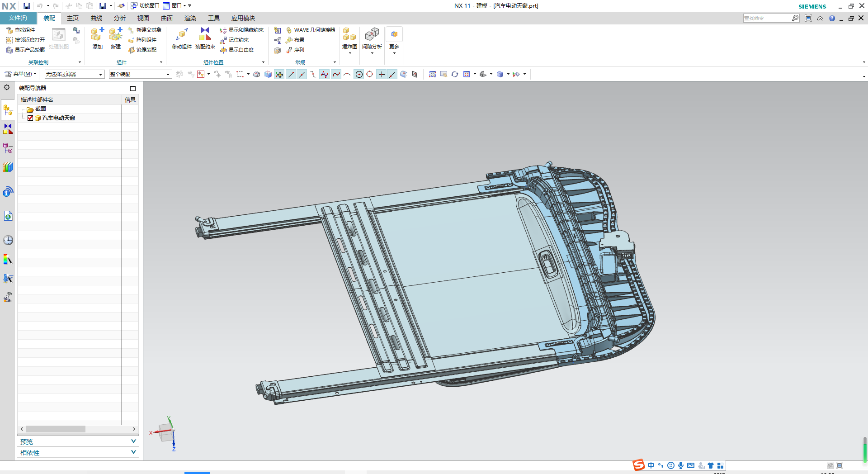Click the 描述性部件名 column header
868x474 pixels.
[x=70, y=100]
